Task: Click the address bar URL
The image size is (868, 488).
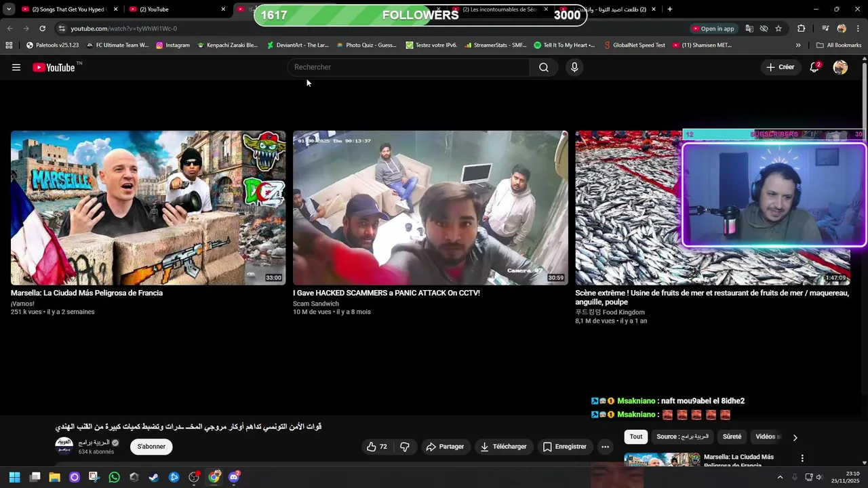Action: point(123,28)
